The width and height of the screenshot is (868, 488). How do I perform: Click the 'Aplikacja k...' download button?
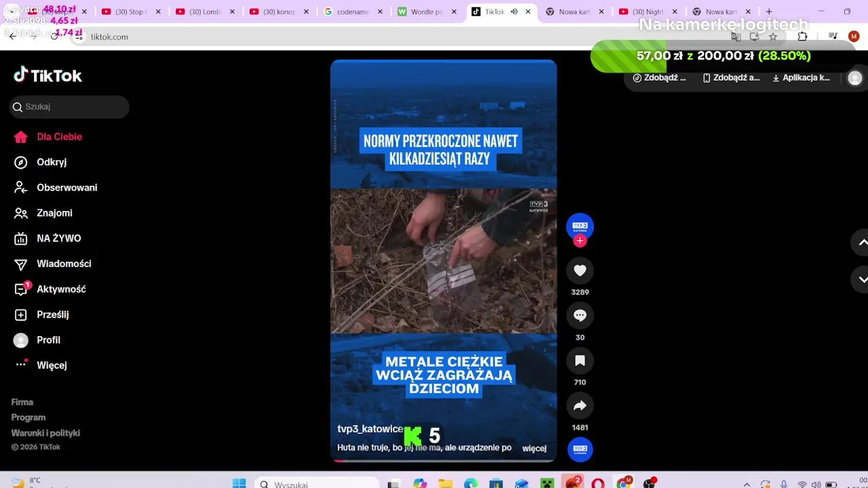[801, 78]
